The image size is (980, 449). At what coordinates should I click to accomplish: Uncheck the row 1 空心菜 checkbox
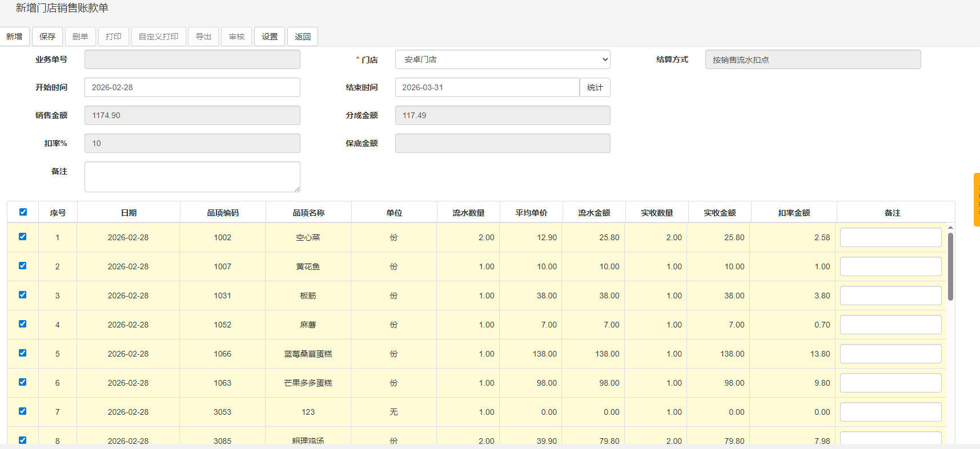coord(23,237)
